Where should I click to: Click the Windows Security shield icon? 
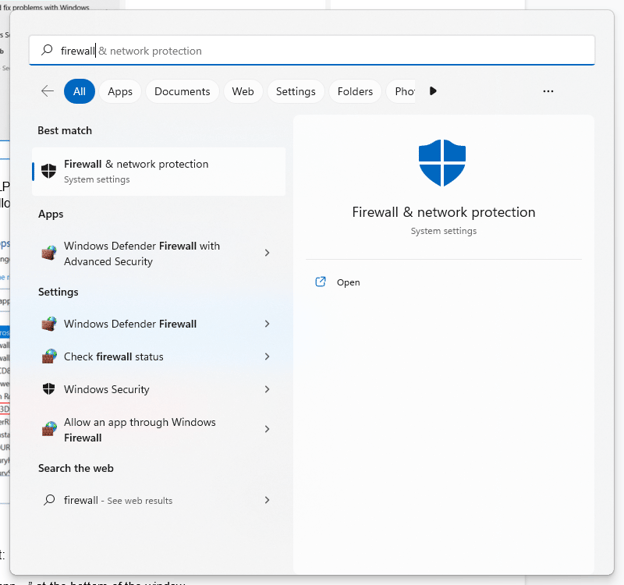(49, 389)
